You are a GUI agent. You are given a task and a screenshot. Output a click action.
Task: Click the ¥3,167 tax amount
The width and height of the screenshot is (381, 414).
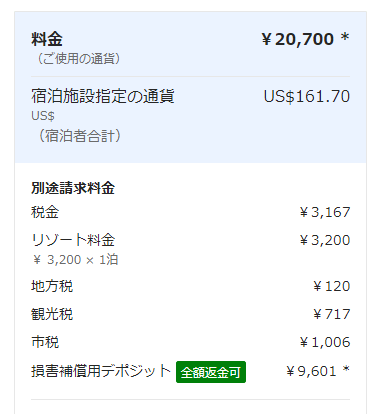(325, 212)
